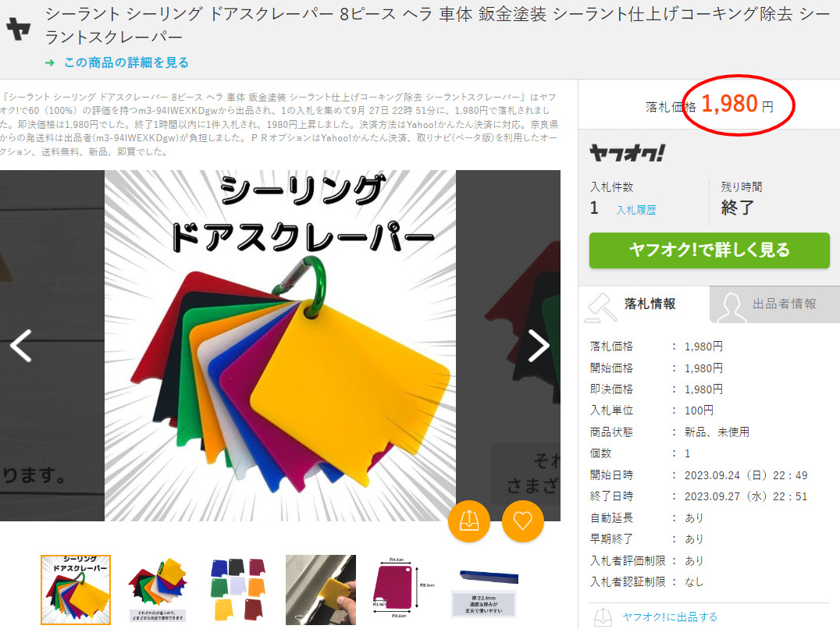Viewport: 840px width, 629px height.
Task: Open the ヤフオク!に出品する link
Action: [670, 617]
